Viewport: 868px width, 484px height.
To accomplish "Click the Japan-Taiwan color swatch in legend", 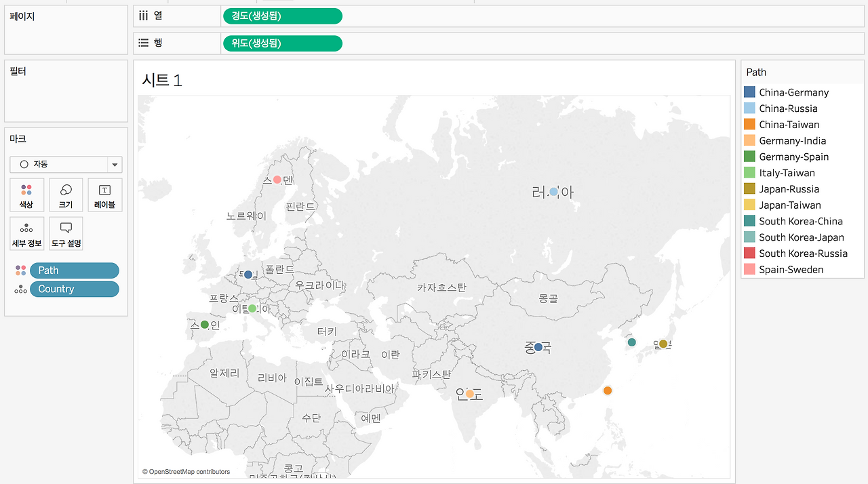I will (749, 205).
